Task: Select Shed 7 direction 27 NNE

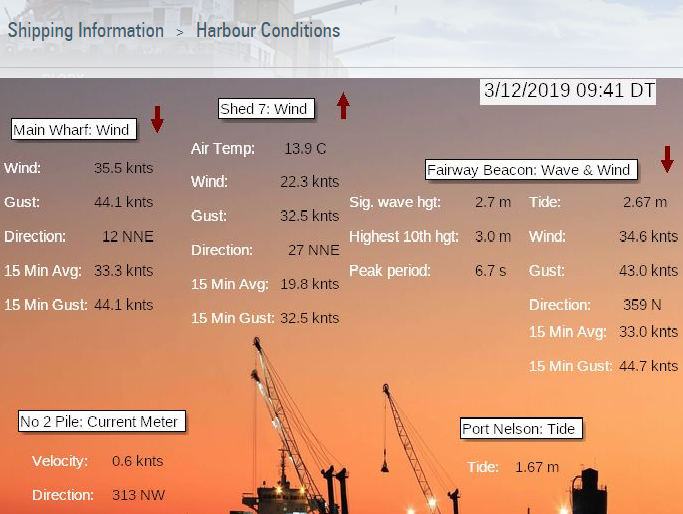Action: (314, 250)
